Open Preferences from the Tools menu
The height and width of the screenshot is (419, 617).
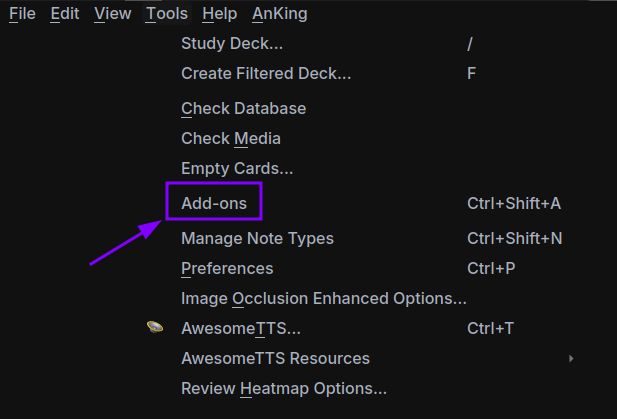click(x=227, y=268)
